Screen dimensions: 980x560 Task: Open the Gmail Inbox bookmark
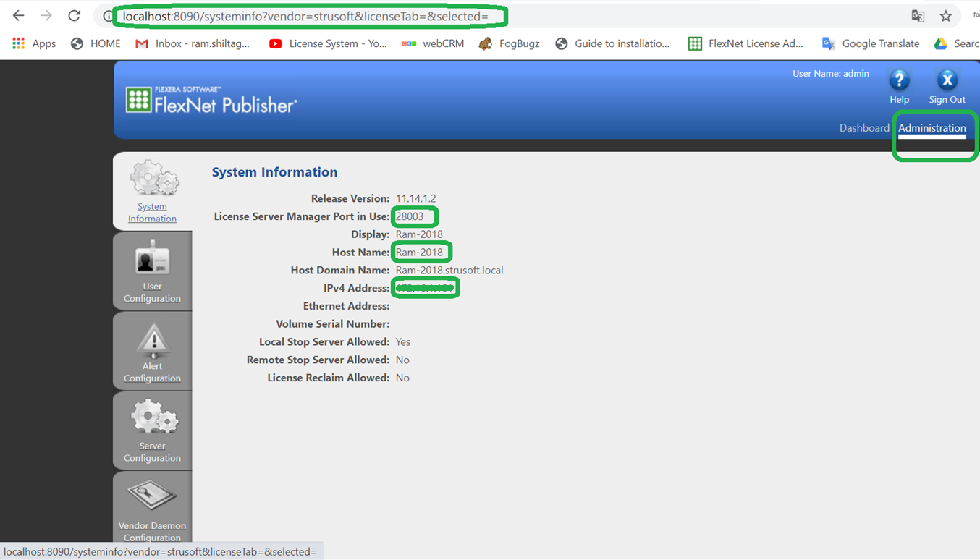193,43
